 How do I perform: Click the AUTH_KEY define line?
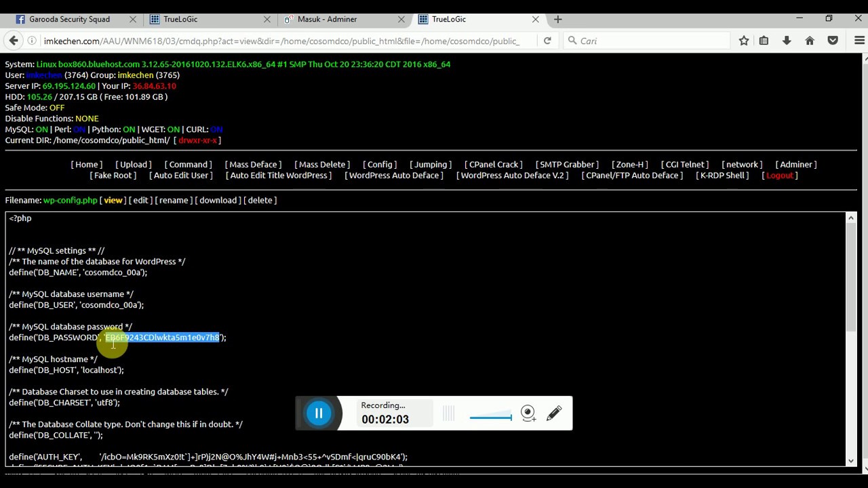[x=208, y=457]
